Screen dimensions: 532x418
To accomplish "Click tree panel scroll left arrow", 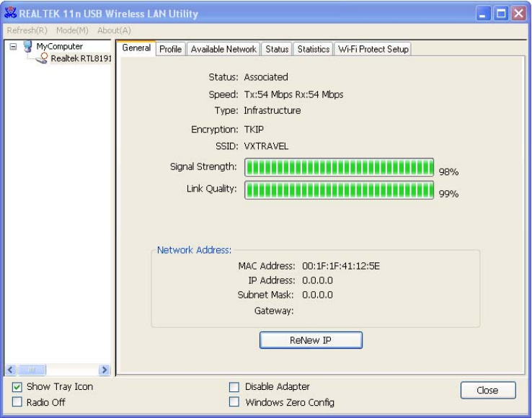I will click(x=11, y=370).
